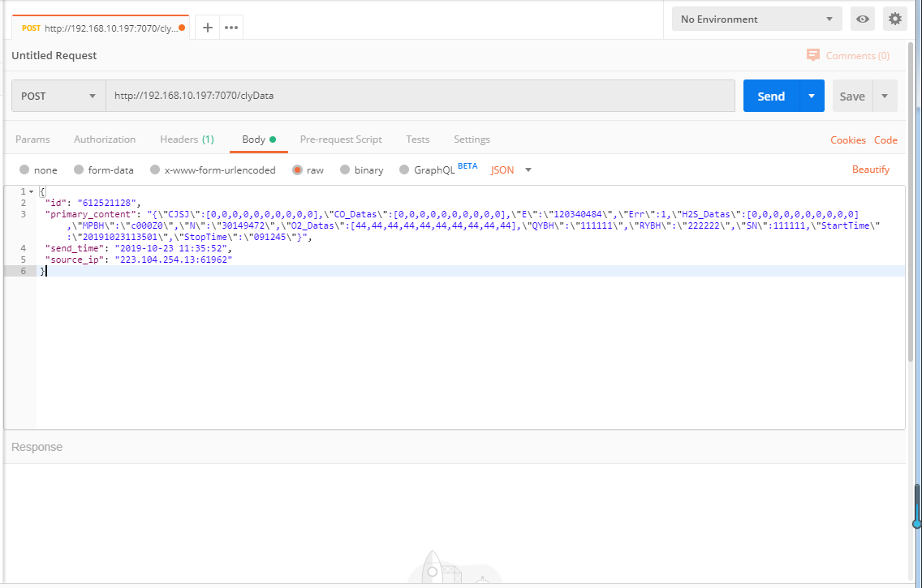Click the ellipsis icon next to new tab

click(230, 27)
